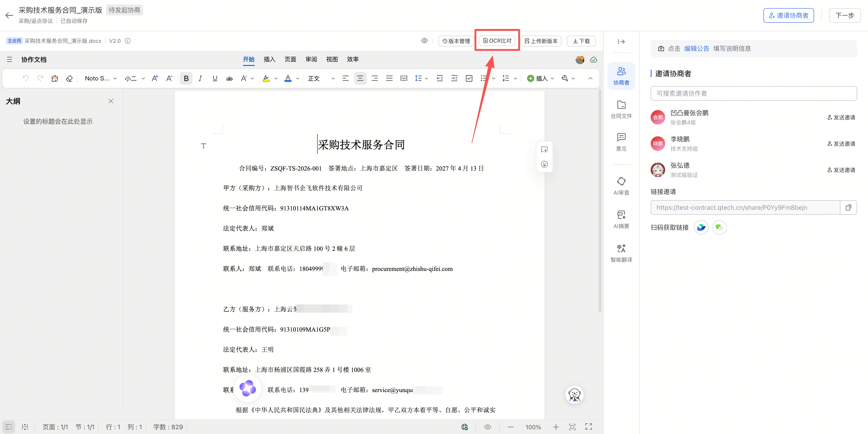Screen dimensions: 868x434
Task: Toggle italic formatting
Action: 201,79
